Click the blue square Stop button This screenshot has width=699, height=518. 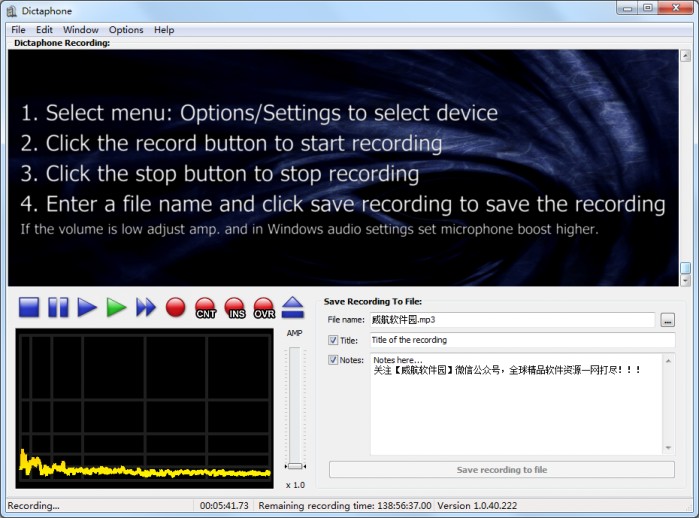coord(29,308)
